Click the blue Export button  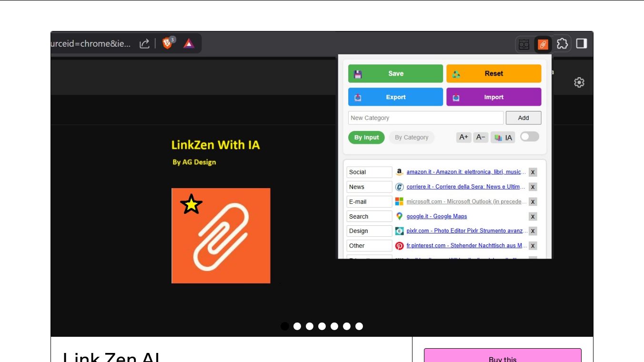pyautogui.click(x=395, y=97)
